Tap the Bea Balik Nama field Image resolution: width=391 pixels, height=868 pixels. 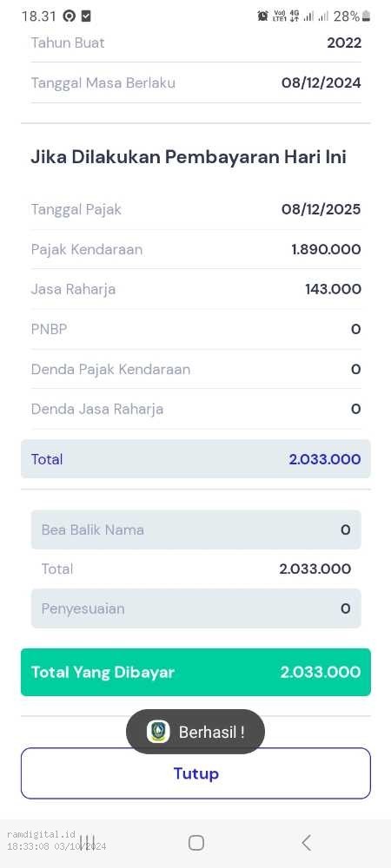pos(195,529)
